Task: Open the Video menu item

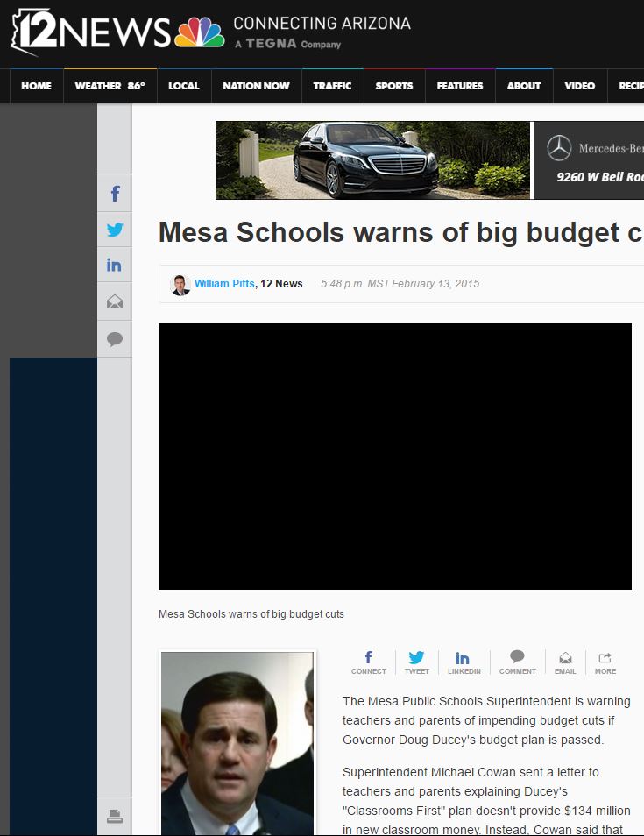Action: point(579,86)
